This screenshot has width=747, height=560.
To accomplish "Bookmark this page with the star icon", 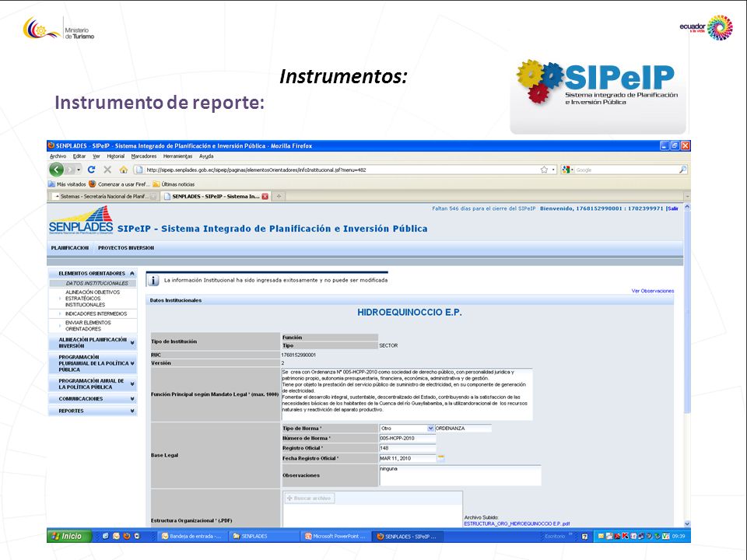I will coord(544,170).
